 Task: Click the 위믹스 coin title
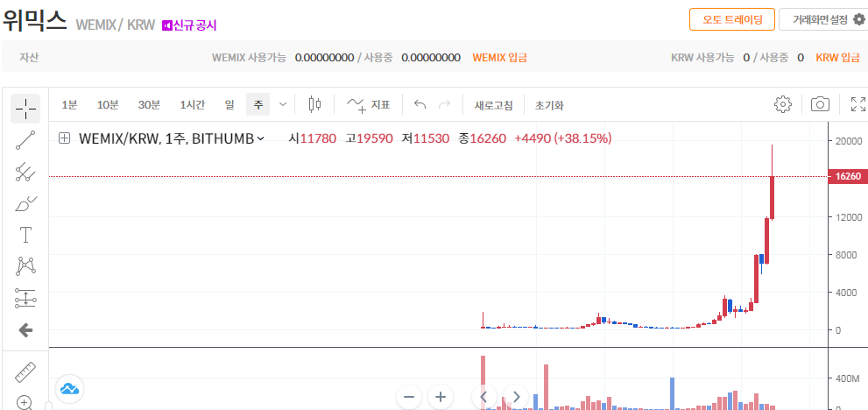[35, 21]
